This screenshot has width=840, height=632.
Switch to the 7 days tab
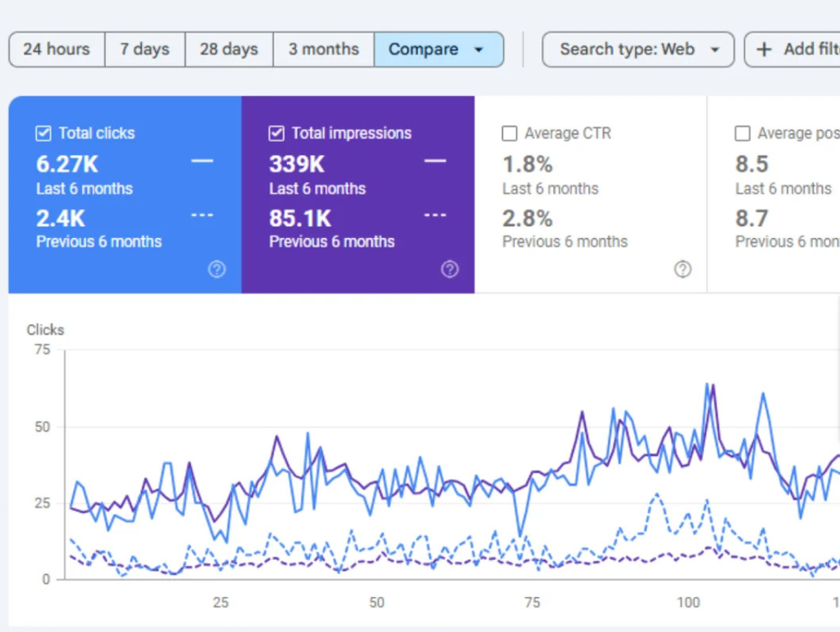tap(144, 49)
